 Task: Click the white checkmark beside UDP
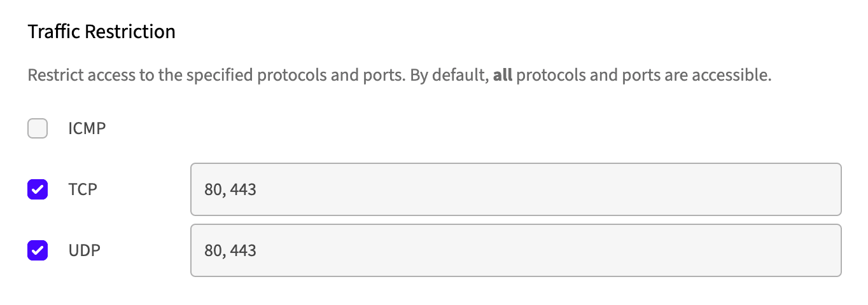(x=38, y=250)
